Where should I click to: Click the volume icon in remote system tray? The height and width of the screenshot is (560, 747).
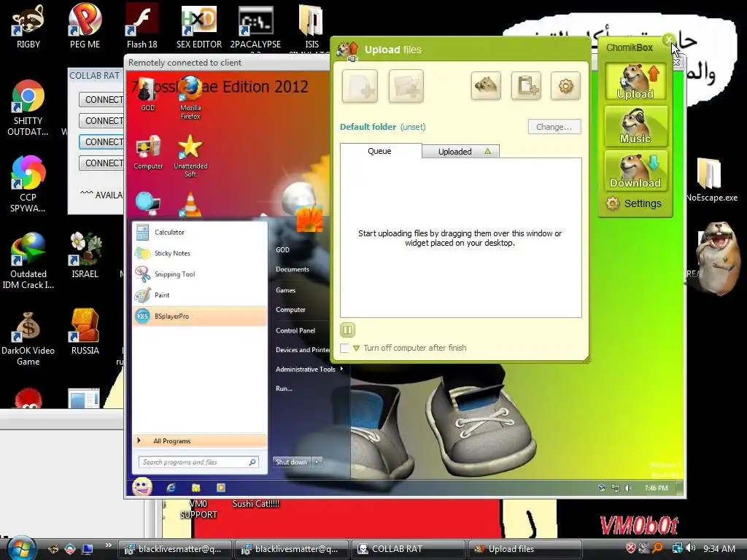pyautogui.click(x=628, y=488)
